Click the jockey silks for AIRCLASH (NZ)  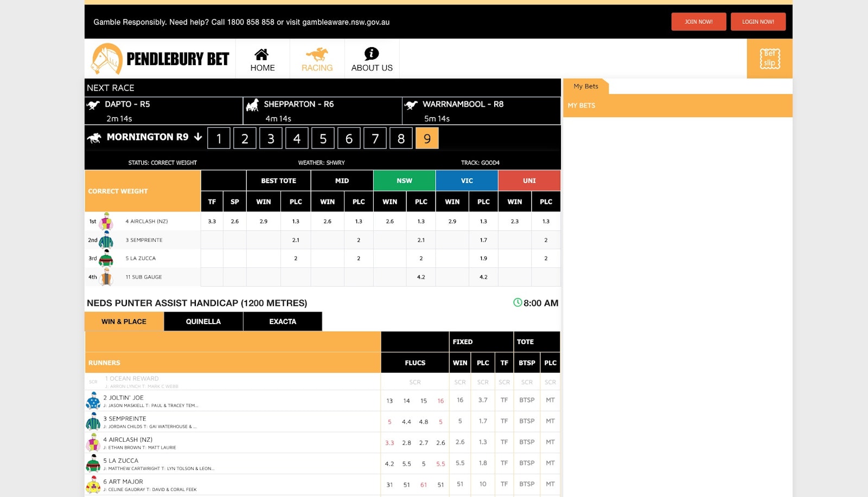(x=106, y=221)
